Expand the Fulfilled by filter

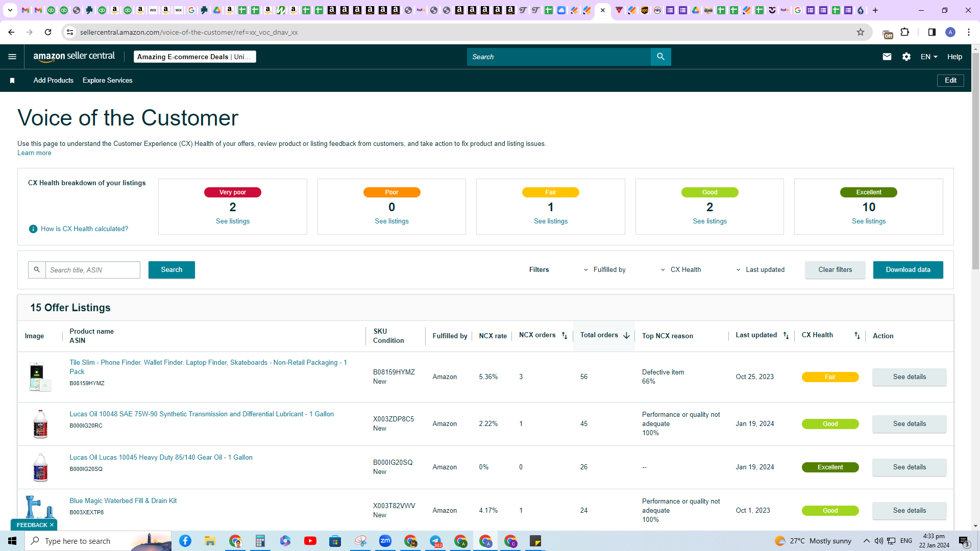pos(604,270)
